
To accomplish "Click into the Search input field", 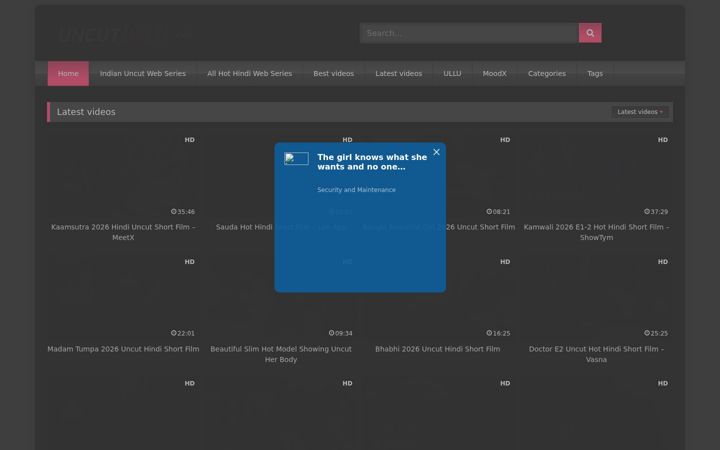I will click(469, 33).
